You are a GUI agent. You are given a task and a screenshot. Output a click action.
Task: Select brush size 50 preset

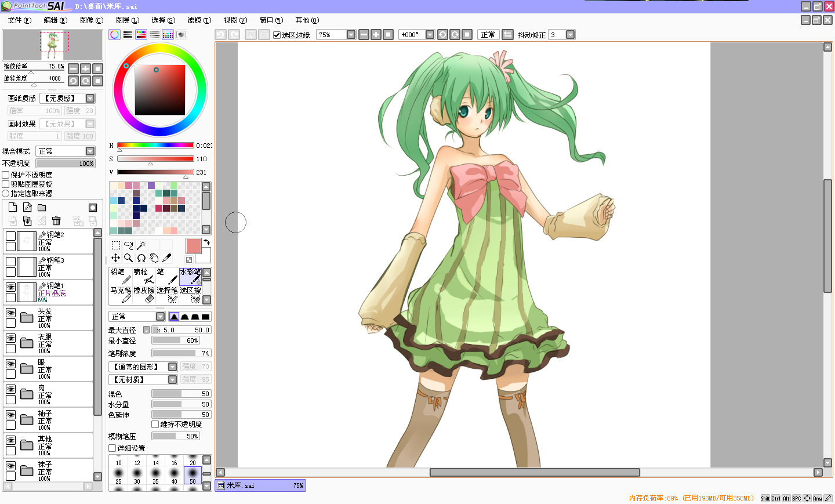(x=193, y=476)
